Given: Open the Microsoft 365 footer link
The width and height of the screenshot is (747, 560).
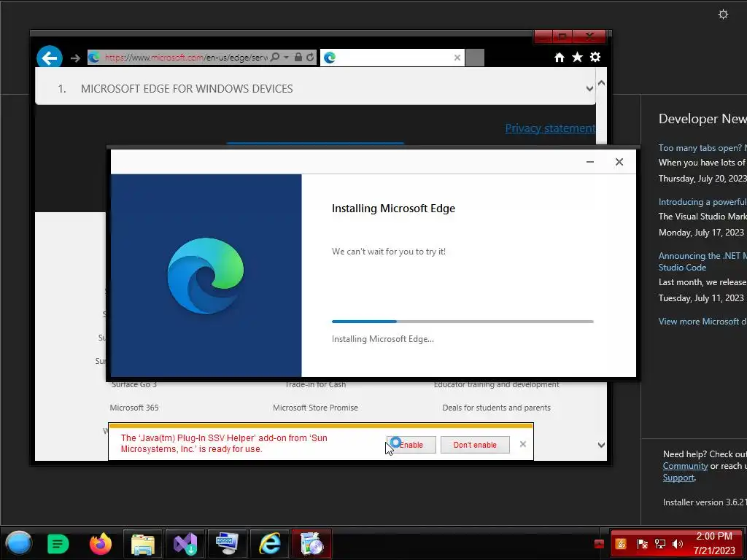Looking at the screenshot, I should click(134, 408).
